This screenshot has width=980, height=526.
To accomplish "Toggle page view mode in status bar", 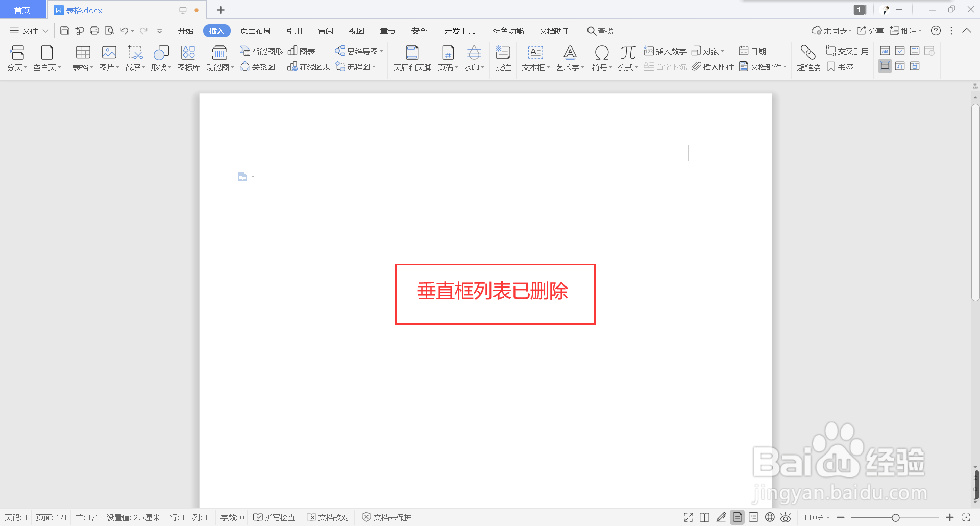I will point(738,517).
